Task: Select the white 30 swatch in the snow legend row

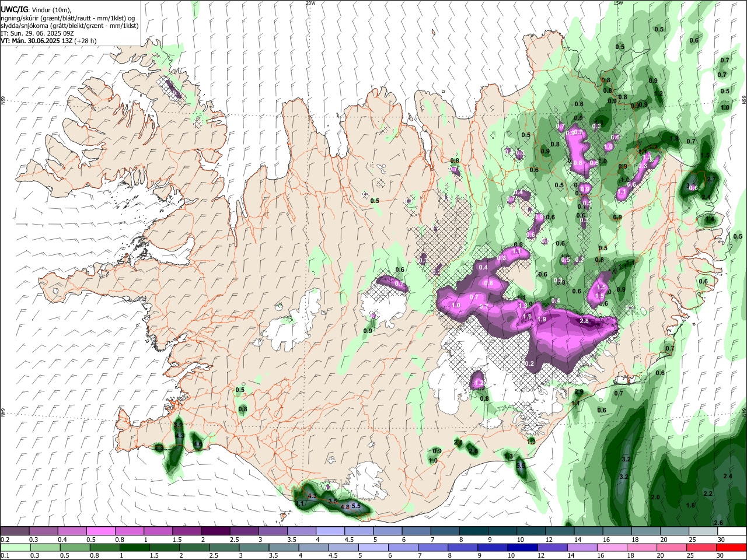Action: coord(732,531)
